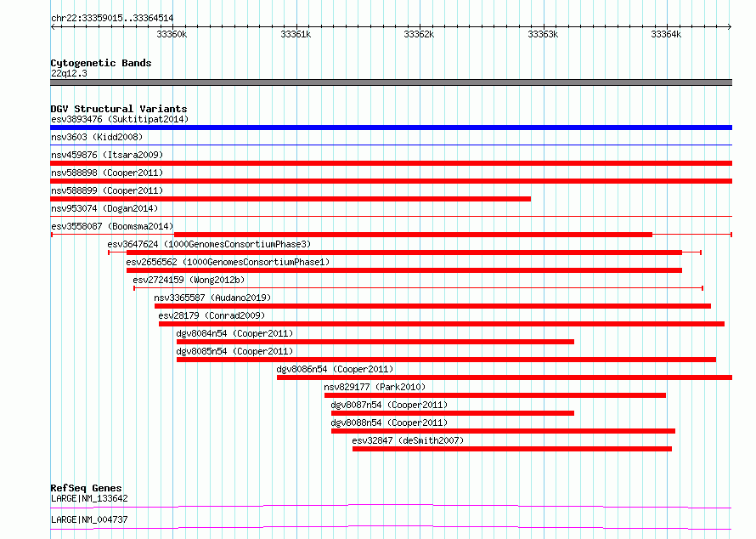Image resolution: width=756 pixels, height=539 pixels.
Task: Click the 33362k ruler marker
Action: [419, 34]
